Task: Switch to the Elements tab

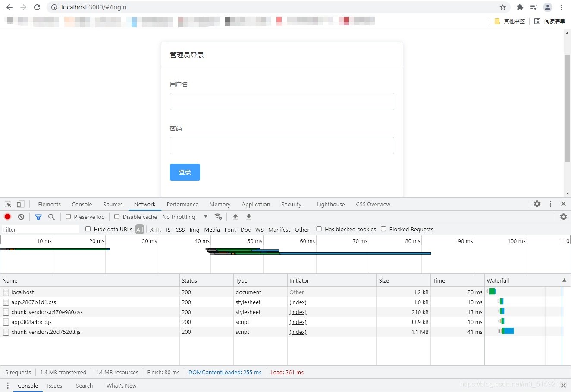Action: click(x=49, y=204)
